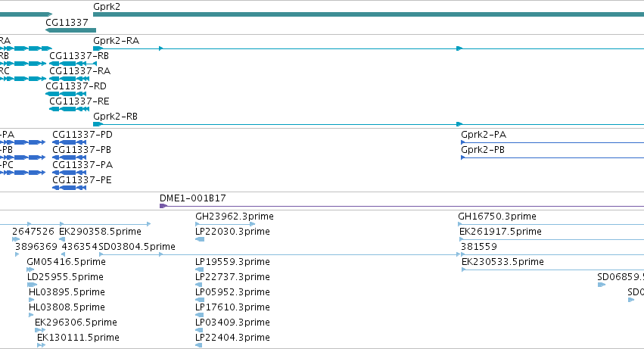Image resolution: width=644 pixels, height=349 pixels.
Task: Select the Gprk2-PA protein label
Action: point(484,135)
